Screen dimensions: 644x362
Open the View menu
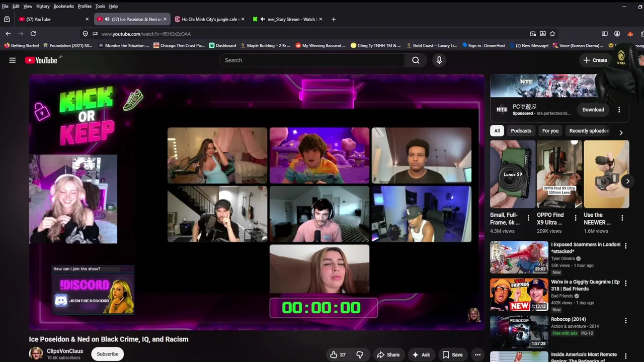pyautogui.click(x=28, y=6)
